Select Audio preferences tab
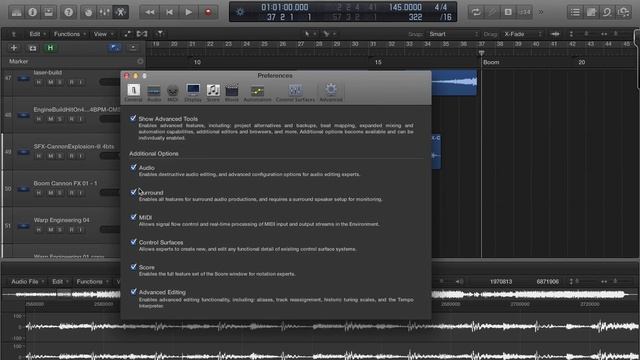 click(x=154, y=93)
